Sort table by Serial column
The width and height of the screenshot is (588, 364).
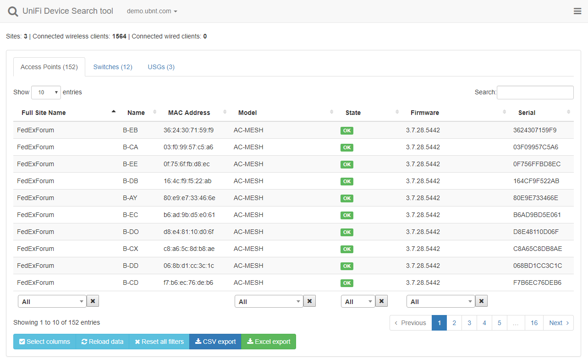click(x=527, y=113)
